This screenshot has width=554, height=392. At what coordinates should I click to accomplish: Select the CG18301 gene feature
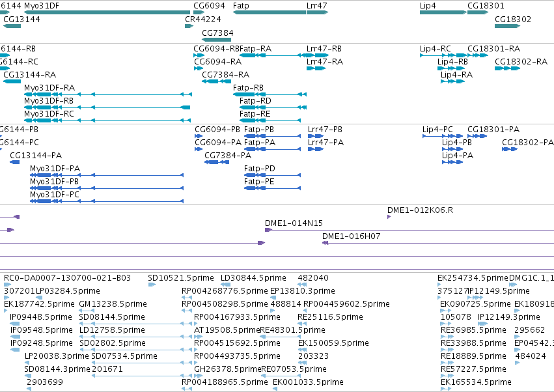pos(478,12)
